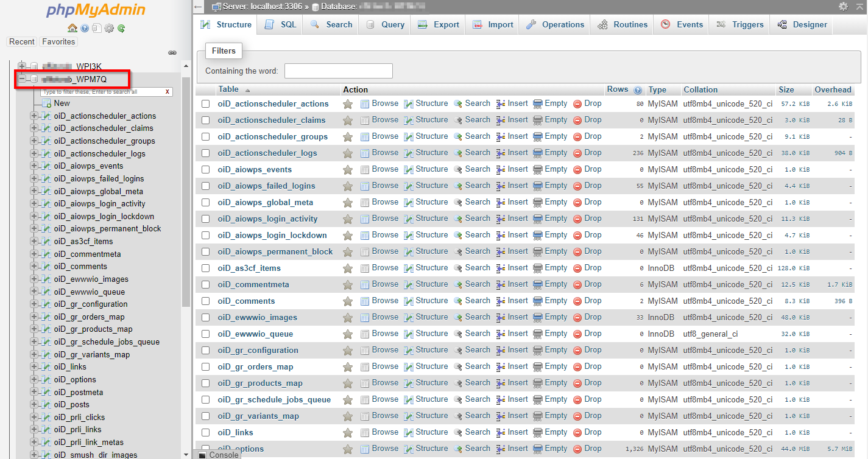868x459 pixels.
Task: Insert into oiD_comments table
Action: [512, 301]
